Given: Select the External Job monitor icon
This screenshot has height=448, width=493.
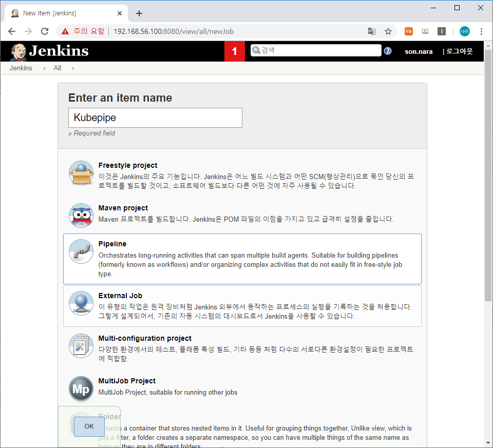Looking at the screenshot, I should (x=81, y=303).
